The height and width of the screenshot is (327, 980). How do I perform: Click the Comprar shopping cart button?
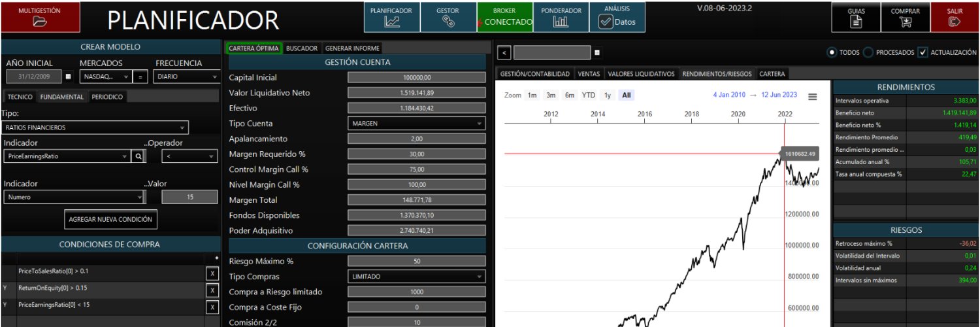[905, 17]
